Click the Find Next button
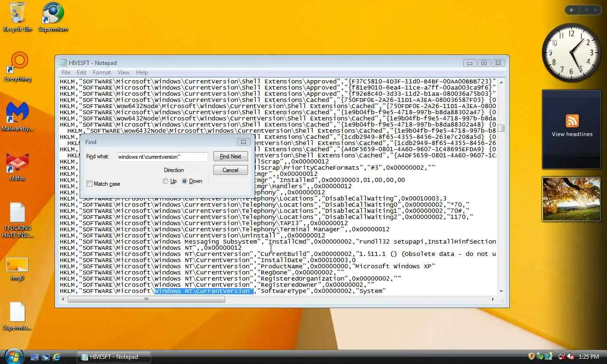Viewport: 607px width, 364px height. point(230,156)
